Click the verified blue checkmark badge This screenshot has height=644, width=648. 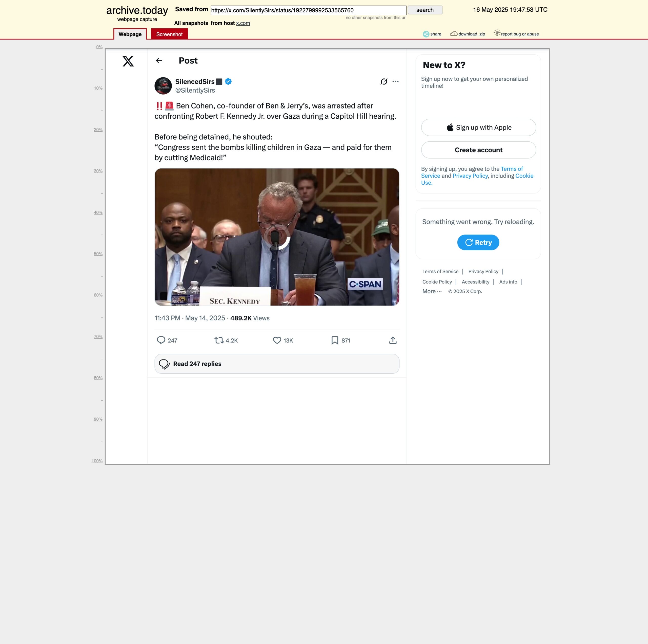[228, 81]
